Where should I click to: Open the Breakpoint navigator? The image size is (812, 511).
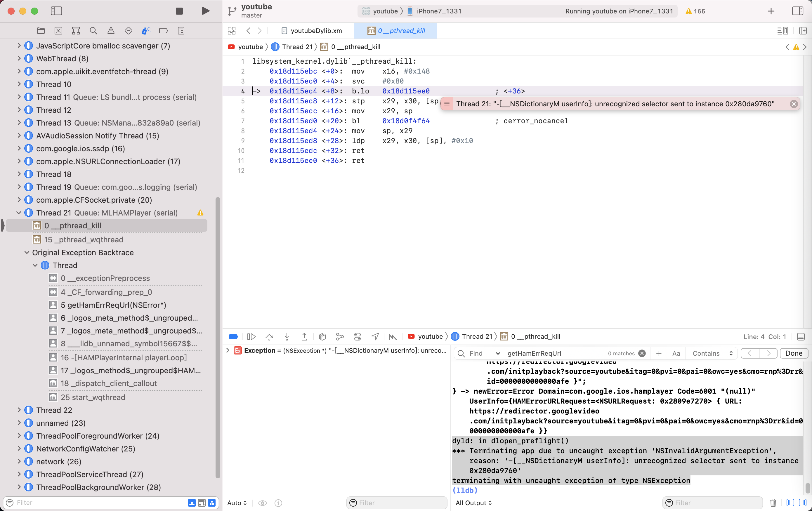(164, 31)
